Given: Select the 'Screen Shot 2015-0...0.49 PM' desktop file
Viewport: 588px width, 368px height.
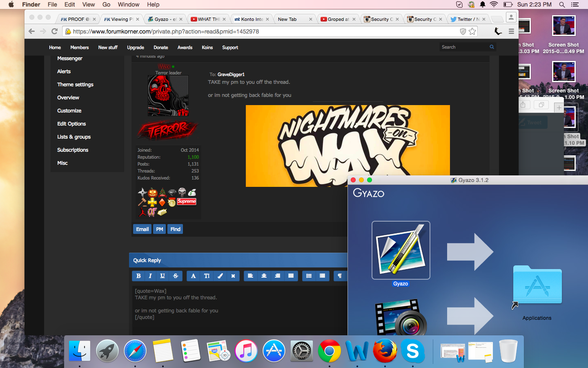Looking at the screenshot, I should pyautogui.click(x=563, y=34).
